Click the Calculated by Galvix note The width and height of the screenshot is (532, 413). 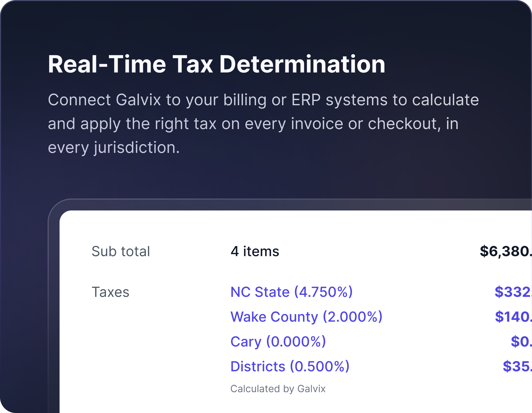[278, 389]
